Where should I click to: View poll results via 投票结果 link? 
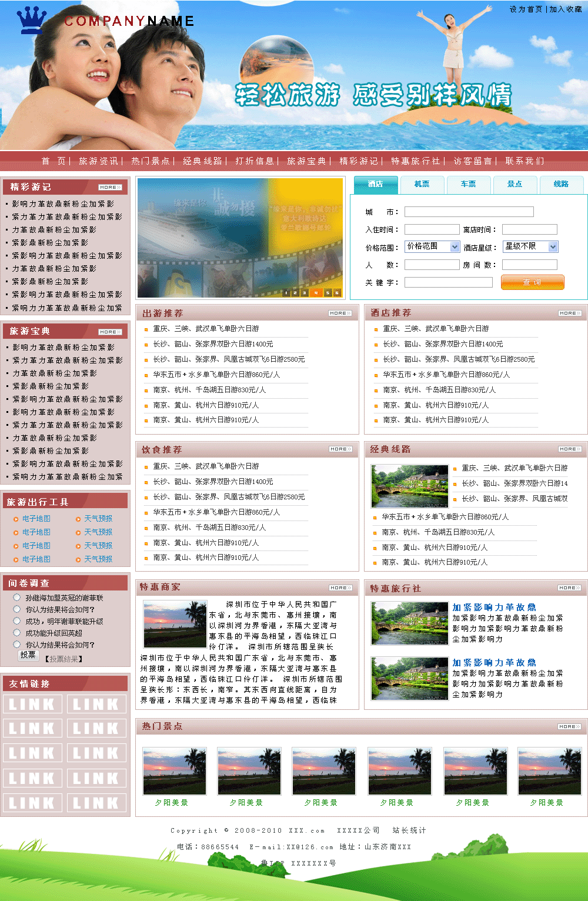pyautogui.click(x=64, y=659)
